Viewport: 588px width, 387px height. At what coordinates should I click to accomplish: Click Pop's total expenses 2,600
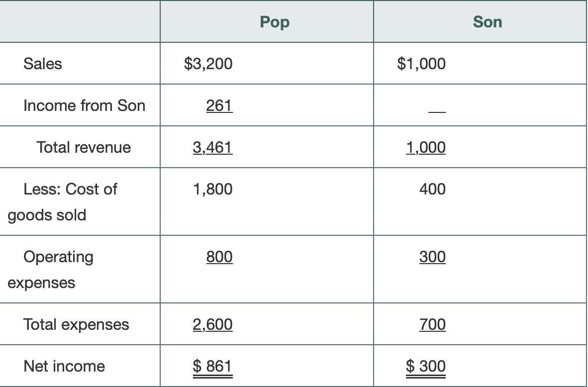click(212, 324)
